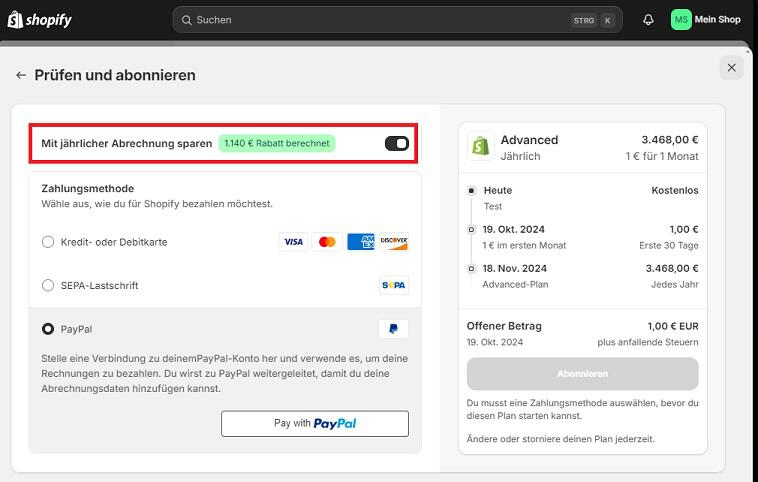Select the PayPal radio button
The width and height of the screenshot is (758, 482).
48,329
